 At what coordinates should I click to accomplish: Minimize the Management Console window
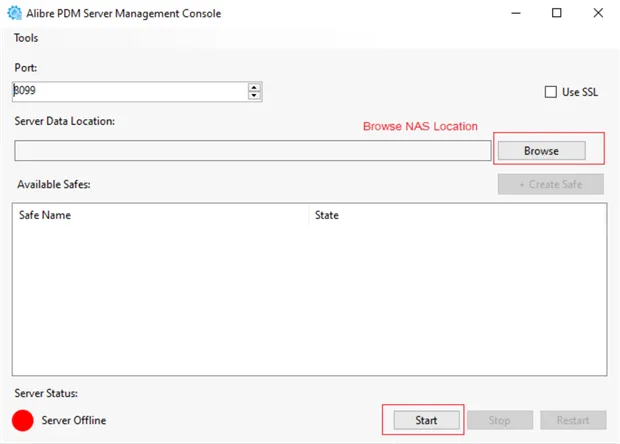coord(516,13)
